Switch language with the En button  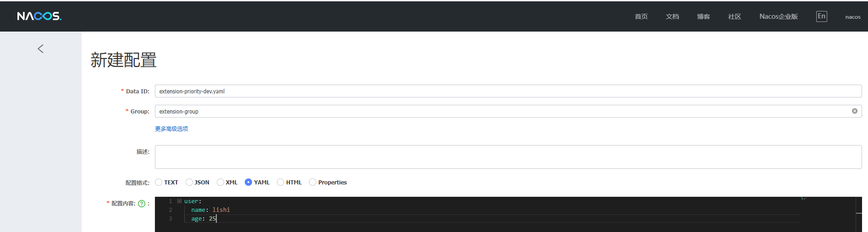pyautogui.click(x=821, y=16)
